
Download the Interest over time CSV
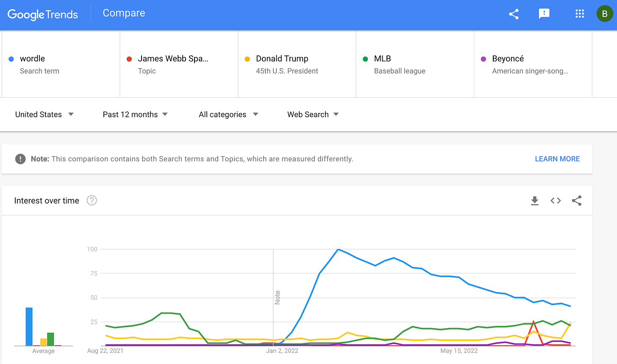[535, 201]
